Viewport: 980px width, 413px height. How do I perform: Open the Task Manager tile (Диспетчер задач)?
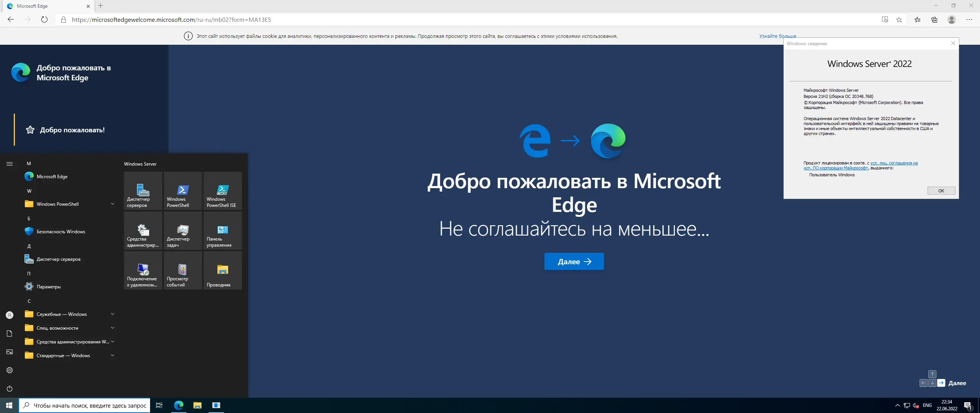click(x=183, y=231)
